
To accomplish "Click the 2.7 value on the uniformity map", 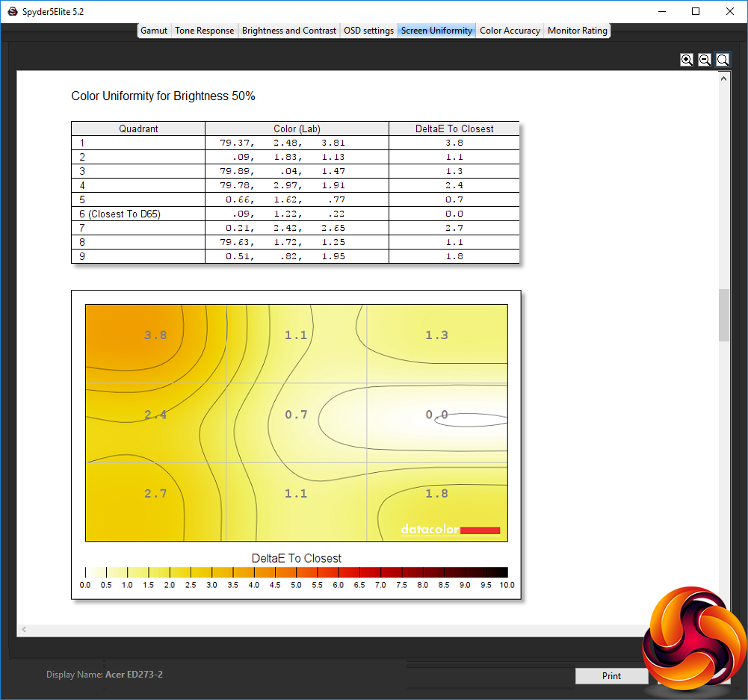I will click(x=155, y=494).
